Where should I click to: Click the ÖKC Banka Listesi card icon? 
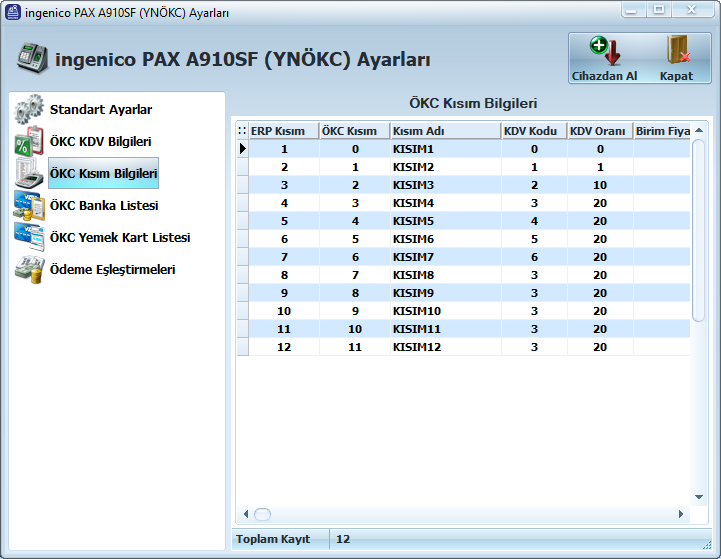point(29,205)
